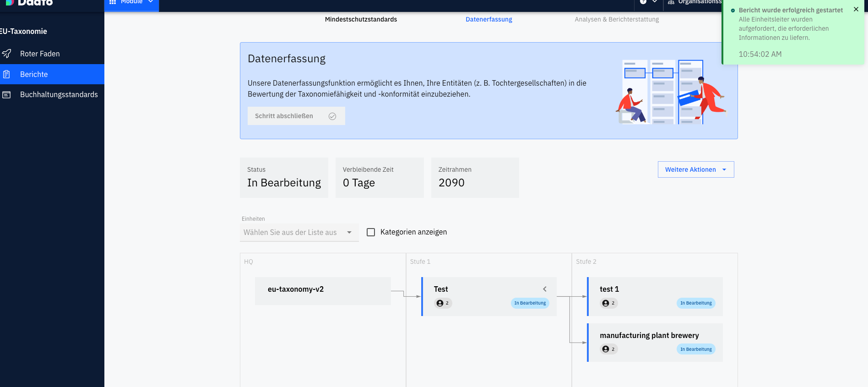Click In Bearbeitung badge on manufacturing plant brewery
The width and height of the screenshot is (868, 387).
696,349
